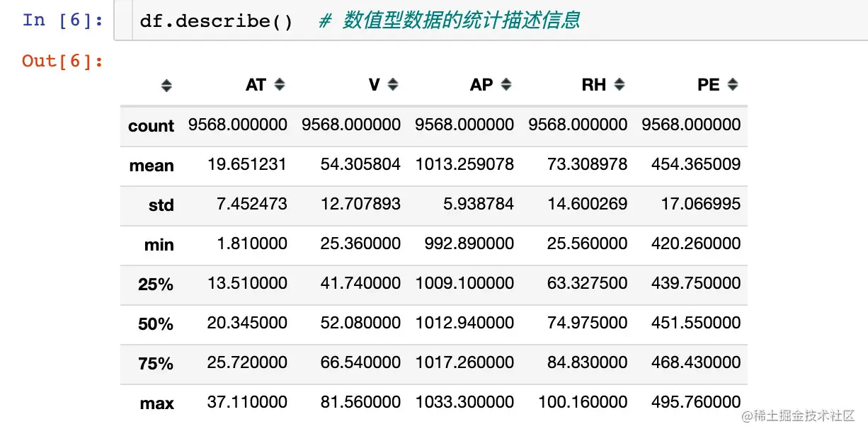This screenshot has height=436, width=868.
Task: Click the 75% V value 66.540000
Action: coord(360,362)
